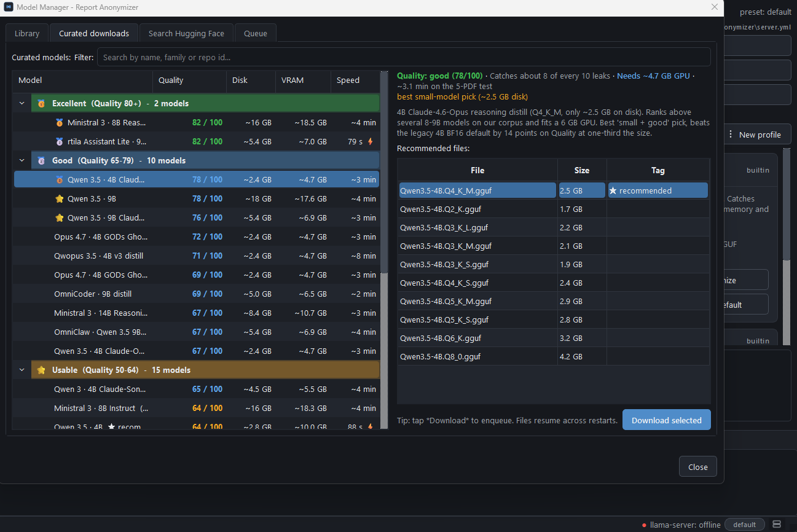Click the Download selected button

tap(667, 420)
